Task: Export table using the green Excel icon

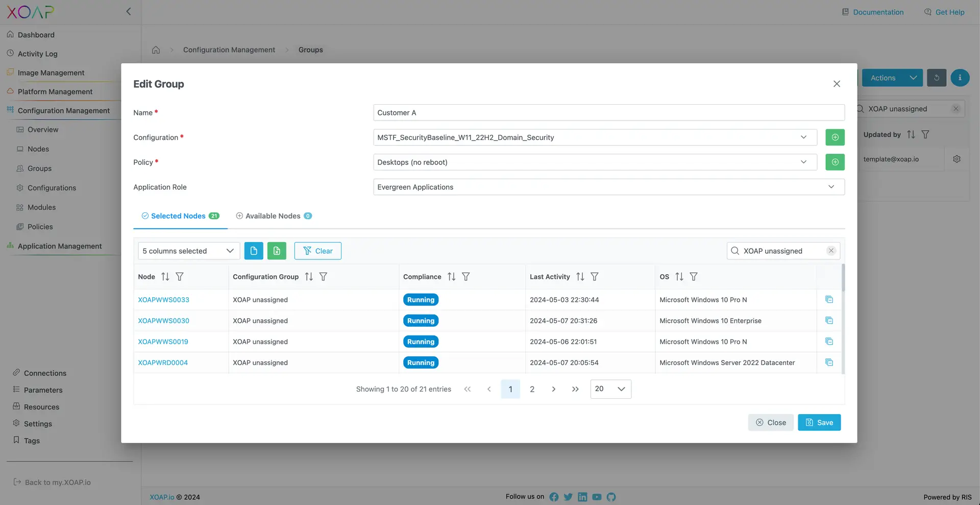Action: tap(277, 251)
